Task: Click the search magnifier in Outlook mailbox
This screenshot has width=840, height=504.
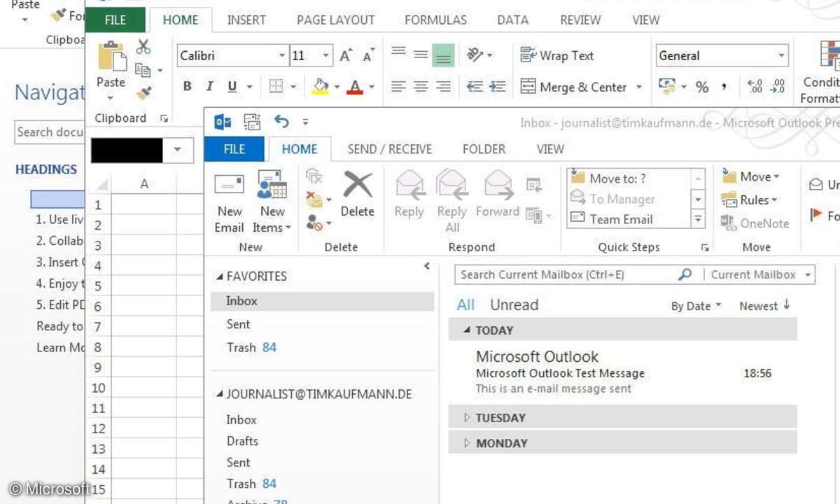Action: coord(685,274)
